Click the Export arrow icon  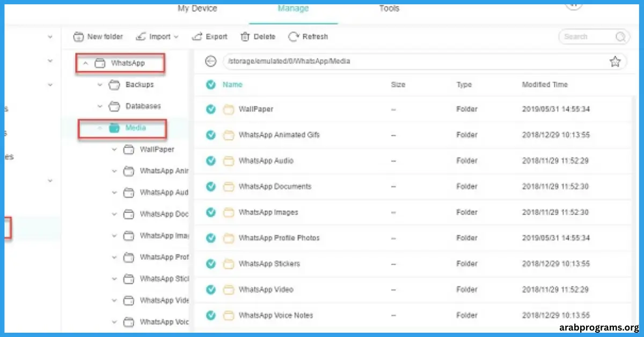tap(197, 37)
